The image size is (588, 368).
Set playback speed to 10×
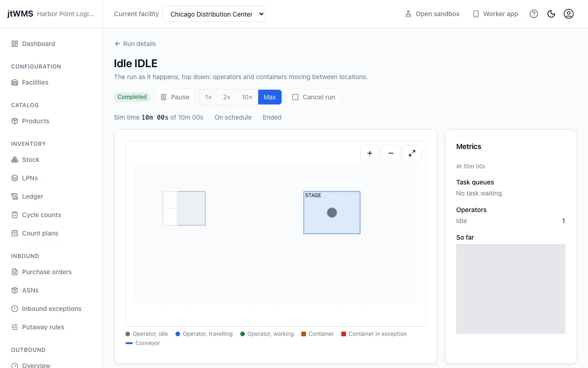point(247,97)
